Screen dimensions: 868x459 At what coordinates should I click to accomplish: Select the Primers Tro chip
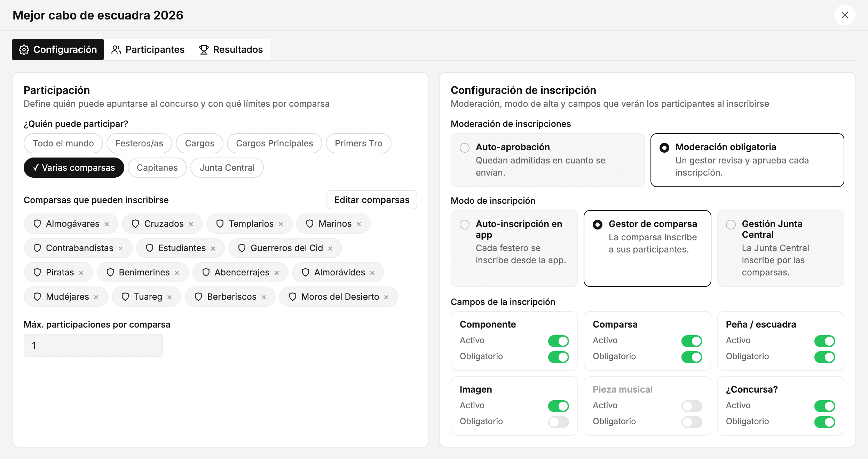point(358,143)
